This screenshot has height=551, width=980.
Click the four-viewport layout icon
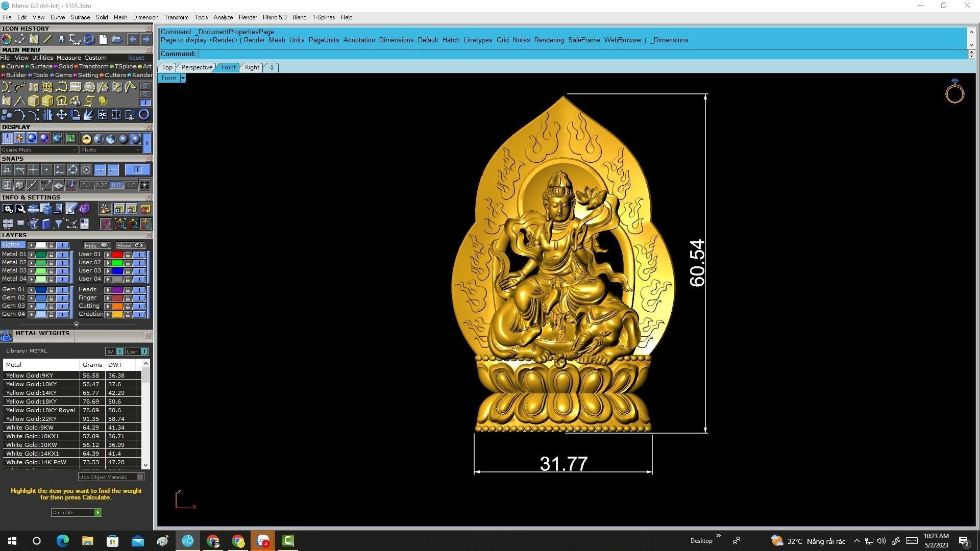coord(8,223)
